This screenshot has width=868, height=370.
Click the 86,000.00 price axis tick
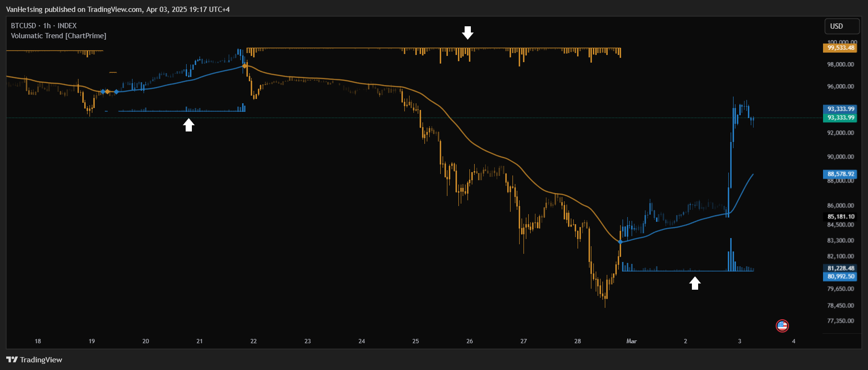click(x=841, y=206)
